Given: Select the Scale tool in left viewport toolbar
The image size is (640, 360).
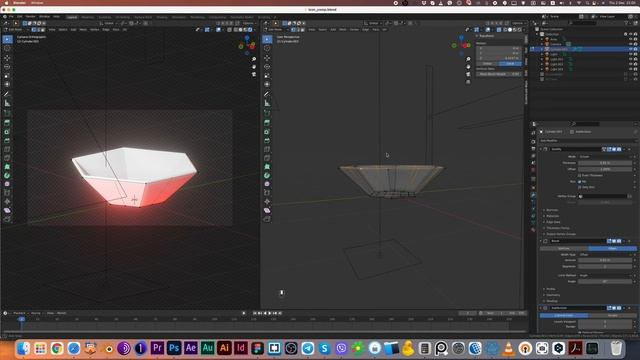Looking at the screenshot, I should [x=7, y=76].
